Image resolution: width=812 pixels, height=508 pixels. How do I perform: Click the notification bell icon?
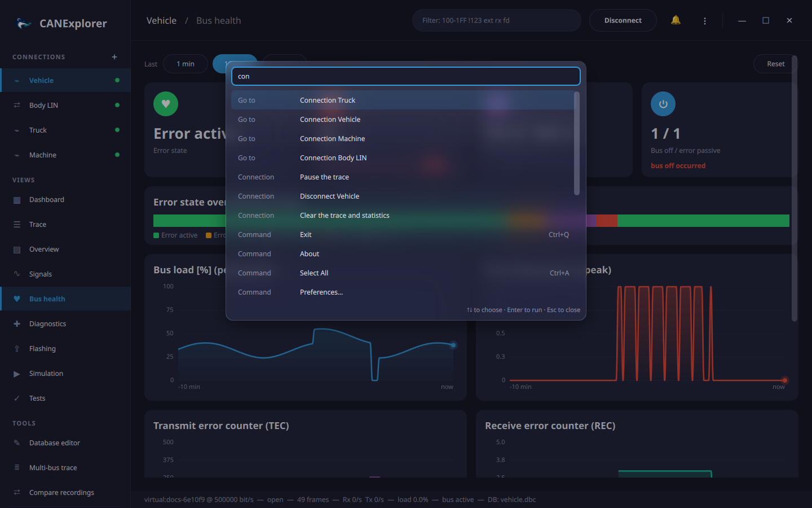[x=676, y=20]
